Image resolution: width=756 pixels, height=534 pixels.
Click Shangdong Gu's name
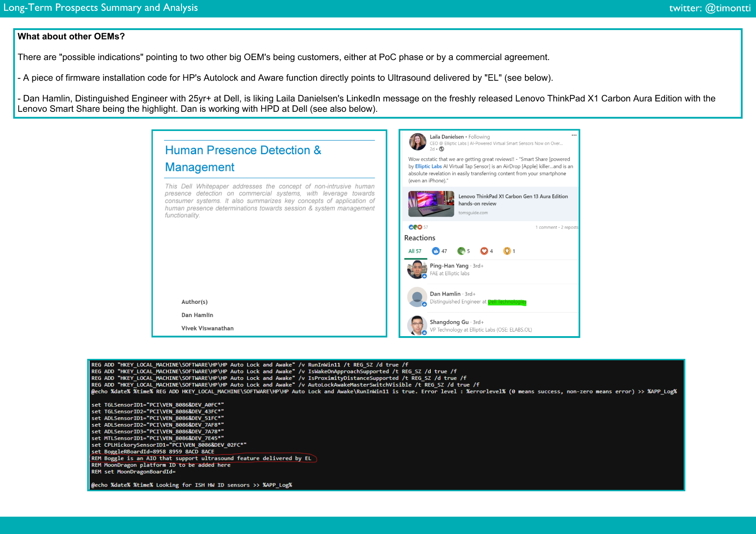tap(449, 322)
